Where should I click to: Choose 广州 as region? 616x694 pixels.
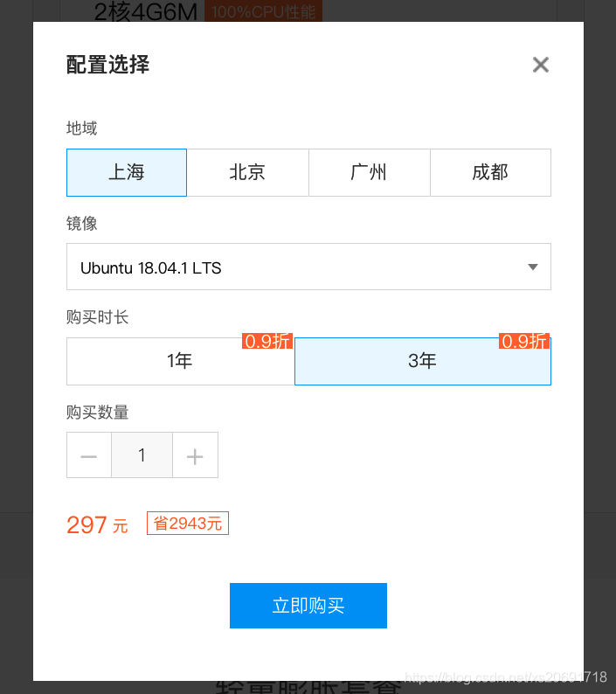[x=369, y=172]
